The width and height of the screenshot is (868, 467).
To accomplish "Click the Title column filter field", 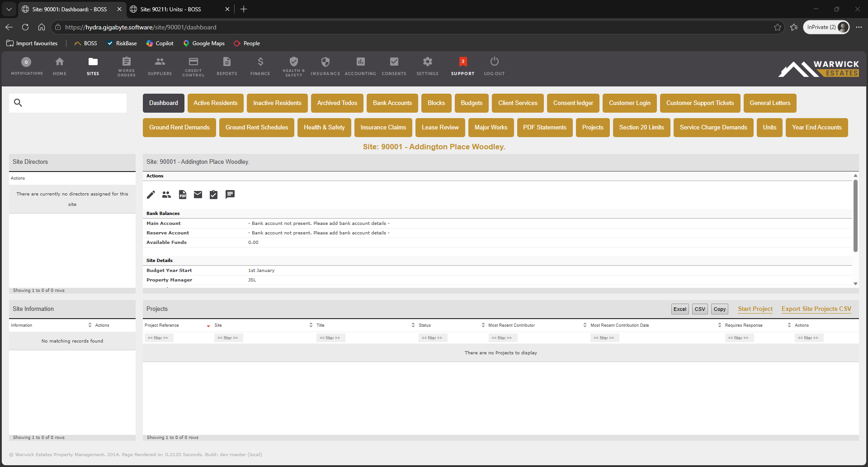I will [330, 338].
